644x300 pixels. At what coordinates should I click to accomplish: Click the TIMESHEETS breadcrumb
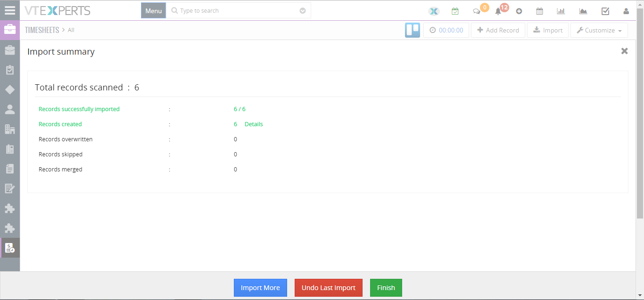click(42, 30)
